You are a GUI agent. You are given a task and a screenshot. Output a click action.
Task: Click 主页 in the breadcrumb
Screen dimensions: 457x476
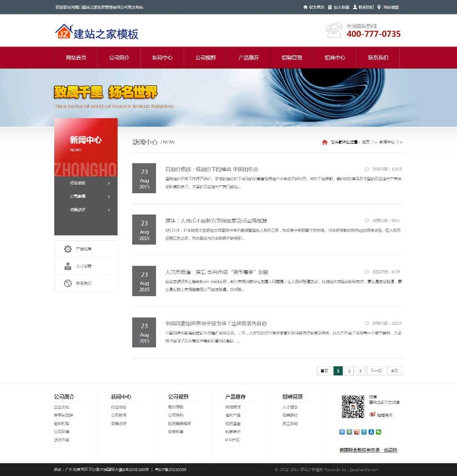click(x=366, y=142)
